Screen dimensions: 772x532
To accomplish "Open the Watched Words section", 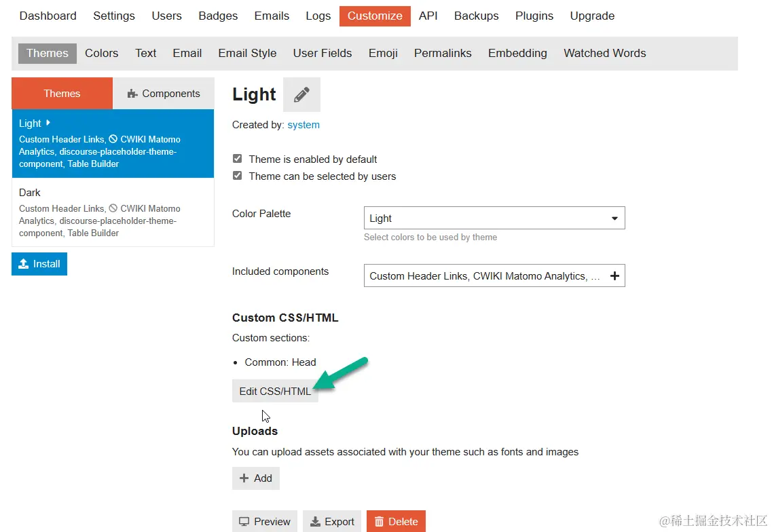I will click(x=604, y=53).
